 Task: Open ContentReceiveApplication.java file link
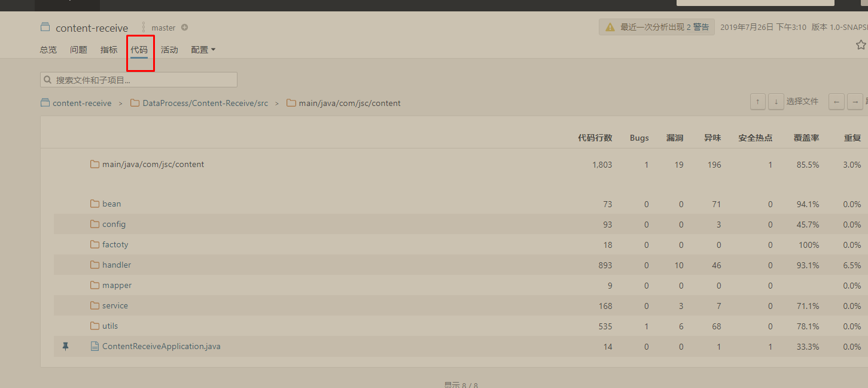point(161,346)
